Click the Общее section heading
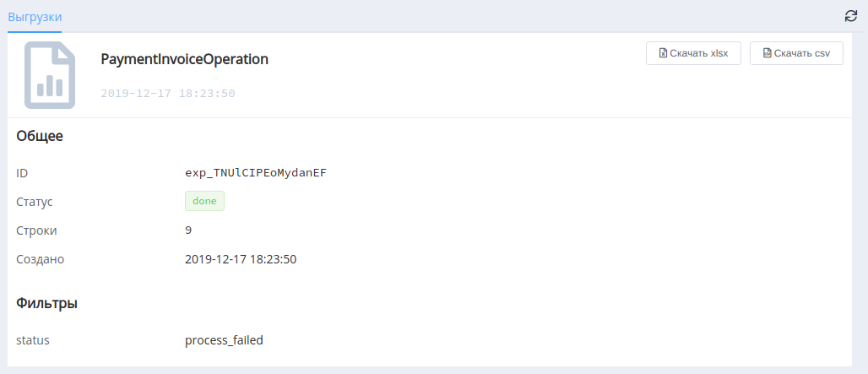 click(x=40, y=136)
